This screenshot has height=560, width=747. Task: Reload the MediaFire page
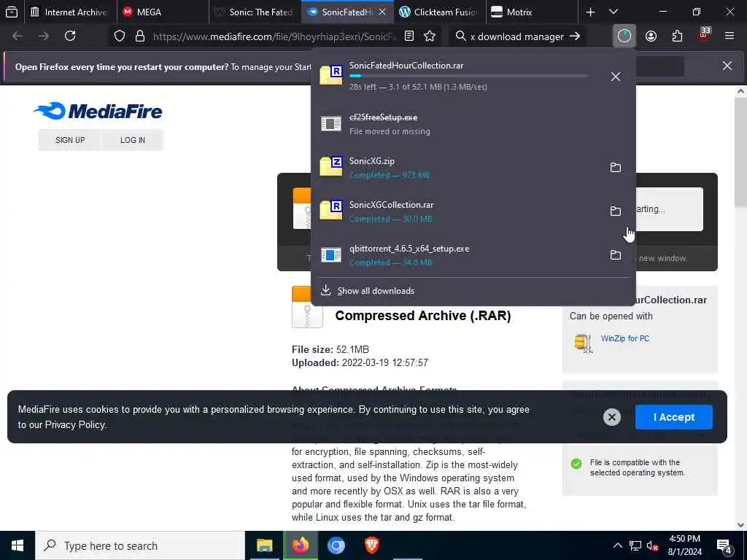[x=70, y=36]
